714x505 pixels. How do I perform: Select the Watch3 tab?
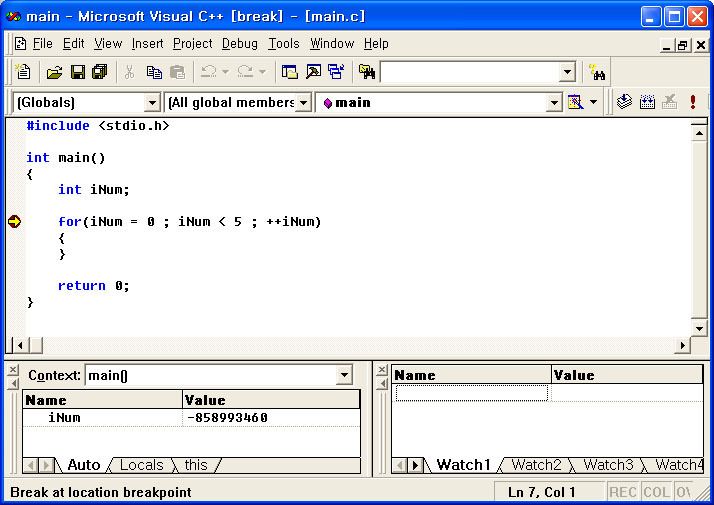click(608, 465)
